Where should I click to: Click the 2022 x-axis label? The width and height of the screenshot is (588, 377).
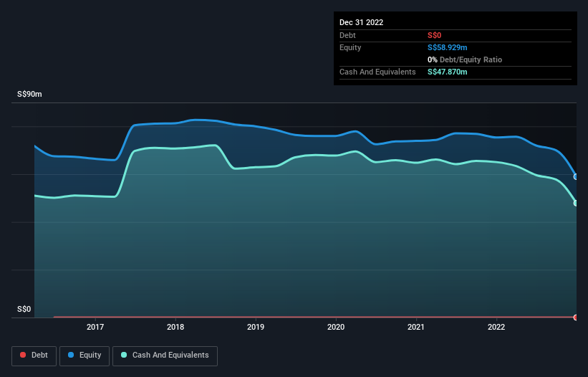pos(496,327)
